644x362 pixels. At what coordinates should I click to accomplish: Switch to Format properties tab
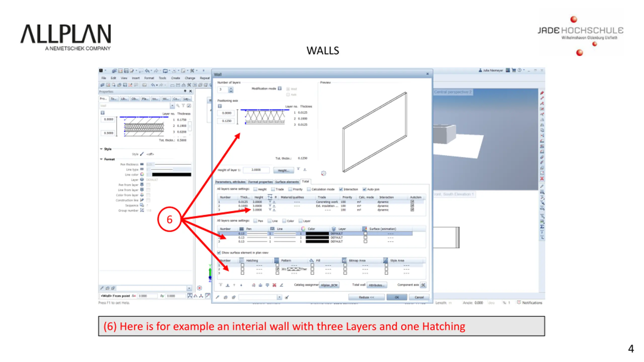260,182
